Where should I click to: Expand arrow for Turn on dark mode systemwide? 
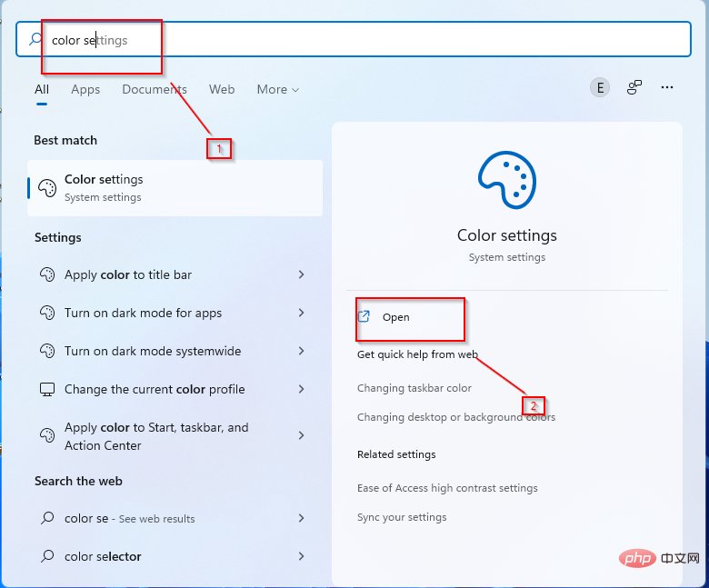coord(301,351)
